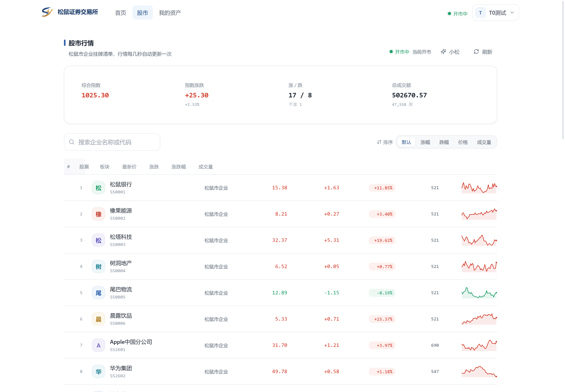
Task: Click the squirrel exchange logo icon
Action: click(x=47, y=12)
